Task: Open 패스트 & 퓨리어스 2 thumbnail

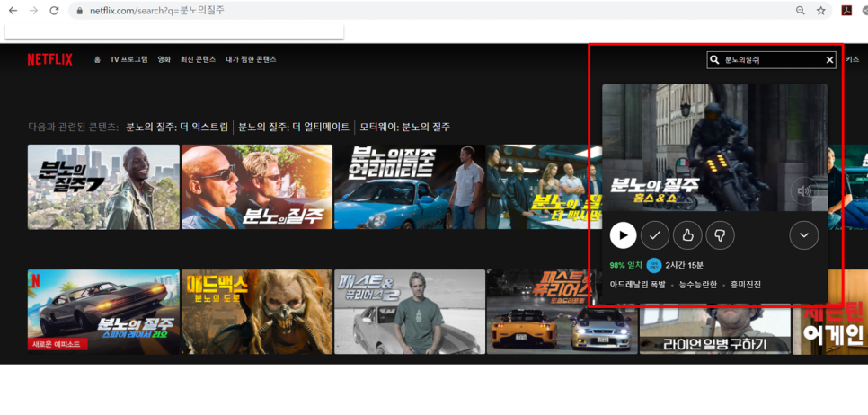Action: [410, 312]
